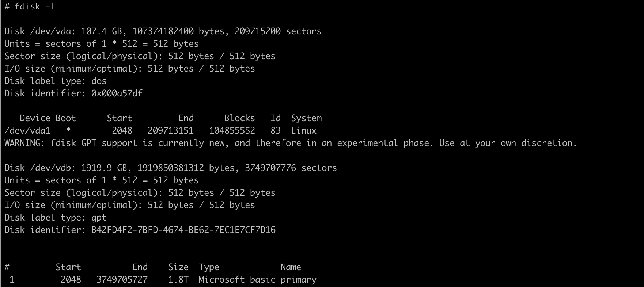Click the 3749707776 sectors value
Screen dimensions: 644x287
tap(270, 168)
